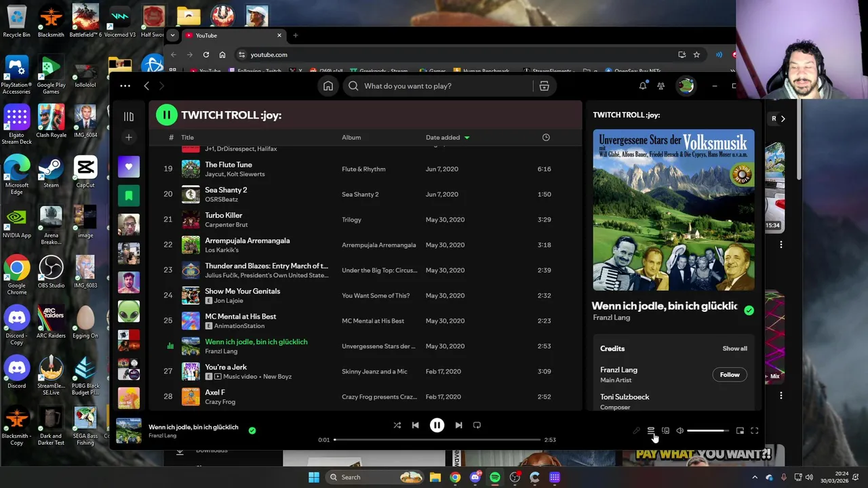The height and width of the screenshot is (488, 868).
Task: Sort tracks by Title column header
Action: [187, 138]
